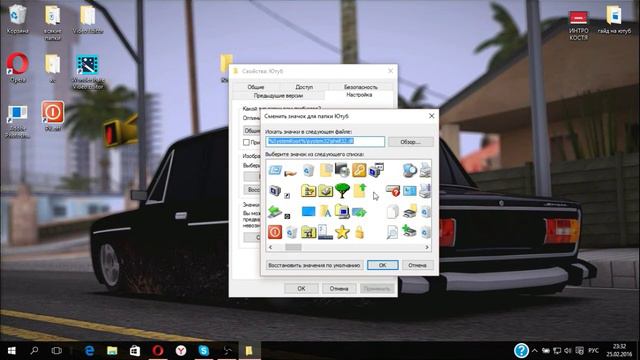640x360 pixels.
Task: Pick the printer with green plus icon
Action: click(409, 231)
